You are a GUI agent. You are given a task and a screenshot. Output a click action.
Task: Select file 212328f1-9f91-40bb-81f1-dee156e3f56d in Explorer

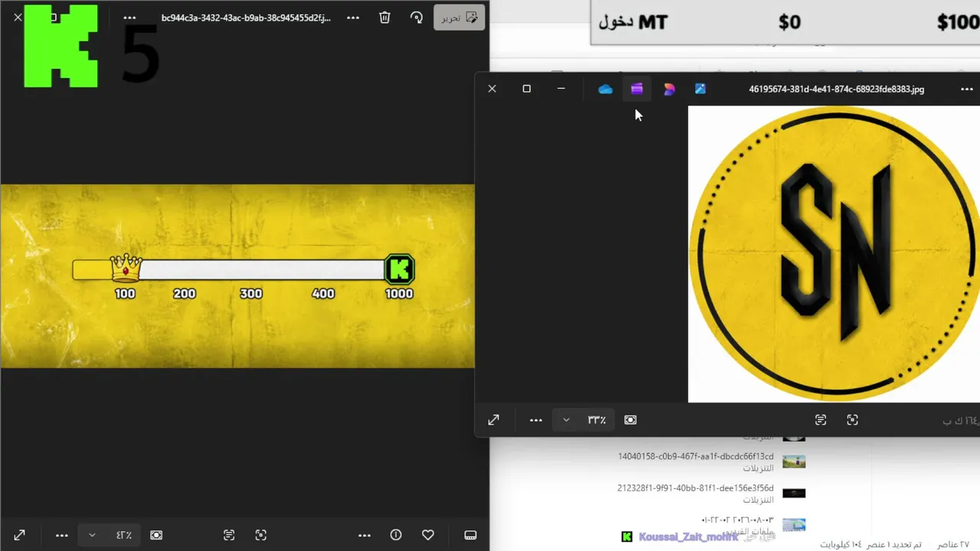pyautogui.click(x=695, y=488)
